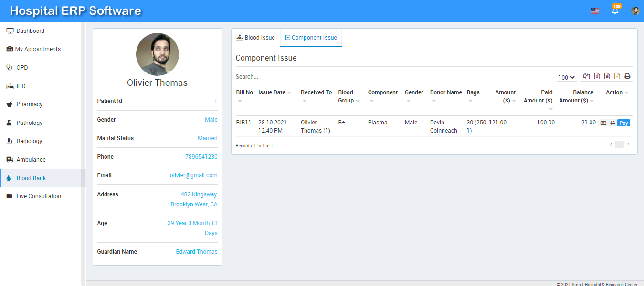Open Pharmacy in the sidebar

[x=29, y=104]
